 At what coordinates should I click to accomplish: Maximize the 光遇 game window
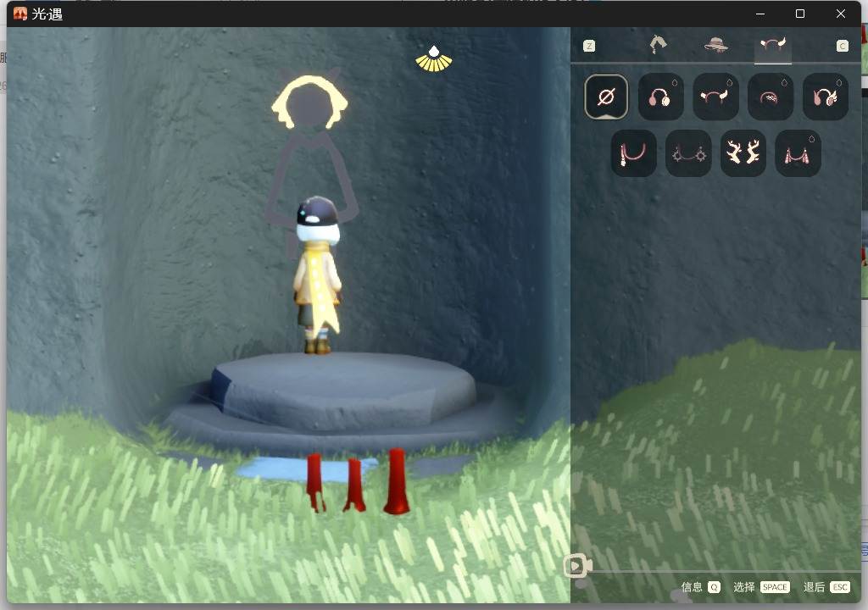(x=800, y=14)
